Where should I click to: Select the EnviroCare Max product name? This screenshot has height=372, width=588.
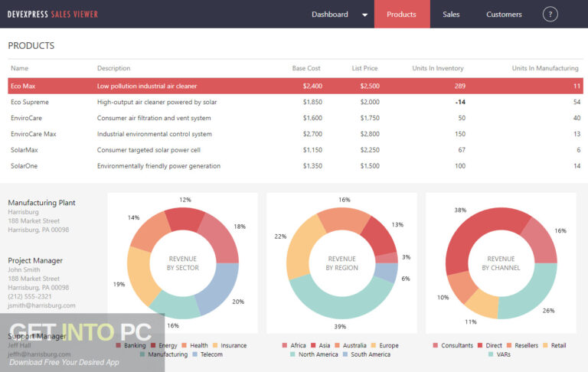[34, 134]
